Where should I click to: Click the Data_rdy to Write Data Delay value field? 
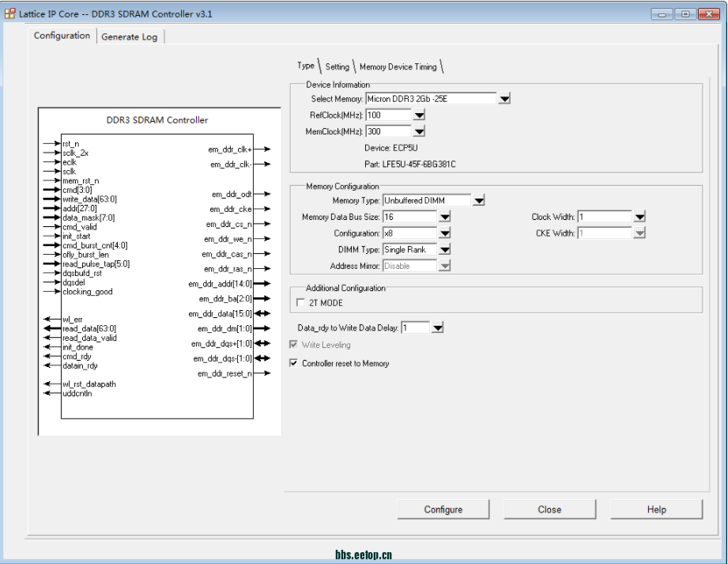(x=416, y=327)
